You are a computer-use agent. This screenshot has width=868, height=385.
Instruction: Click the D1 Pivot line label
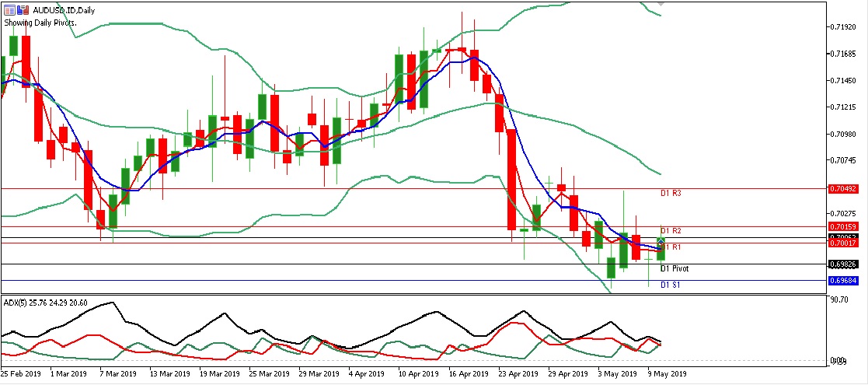675,268
